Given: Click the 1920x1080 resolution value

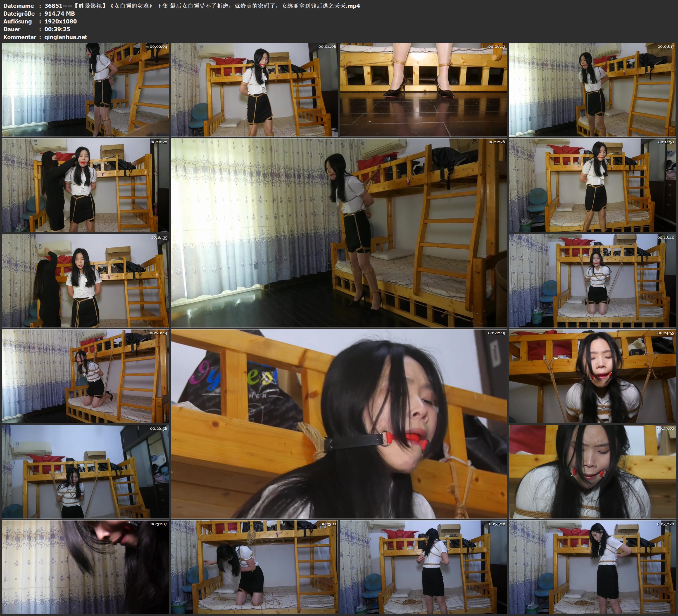Looking at the screenshot, I should 61,21.
